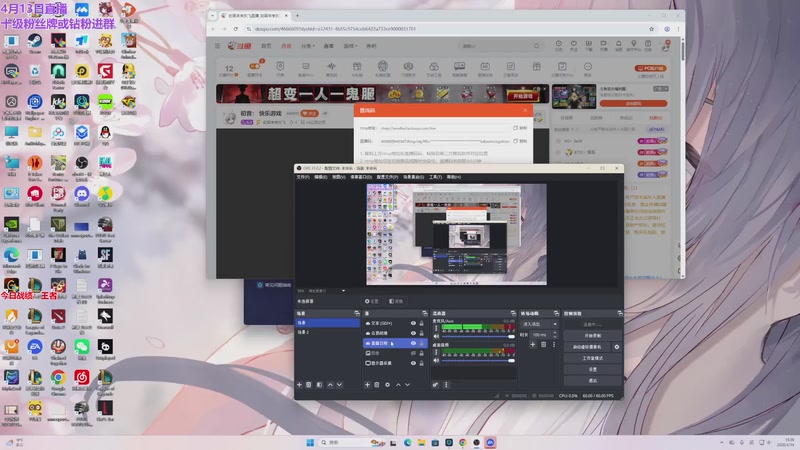
Task: Copy the stream code in Douyu dialog
Action: [x=520, y=141]
